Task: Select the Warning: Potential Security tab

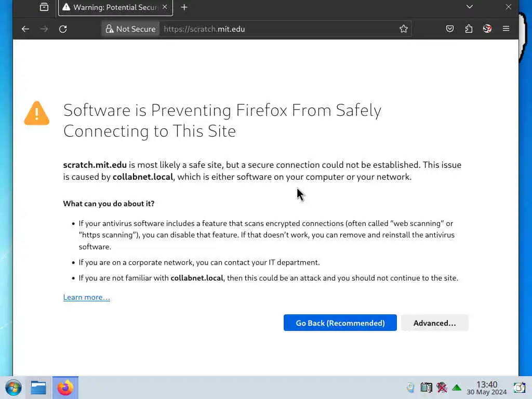Action: pyautogui.click(x=115, y=7)
